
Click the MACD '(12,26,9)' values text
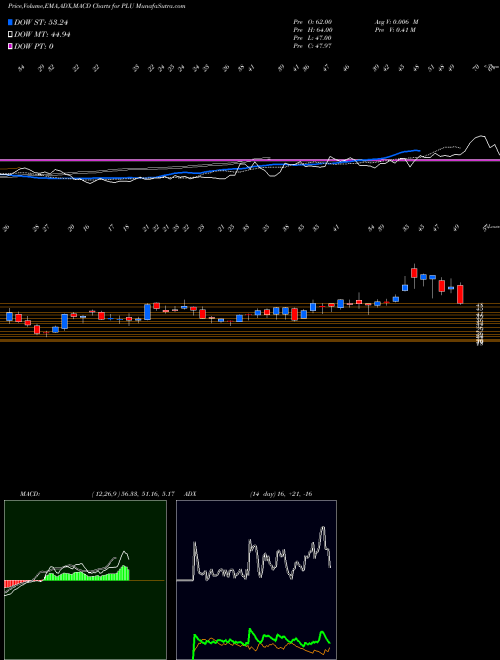133,494
